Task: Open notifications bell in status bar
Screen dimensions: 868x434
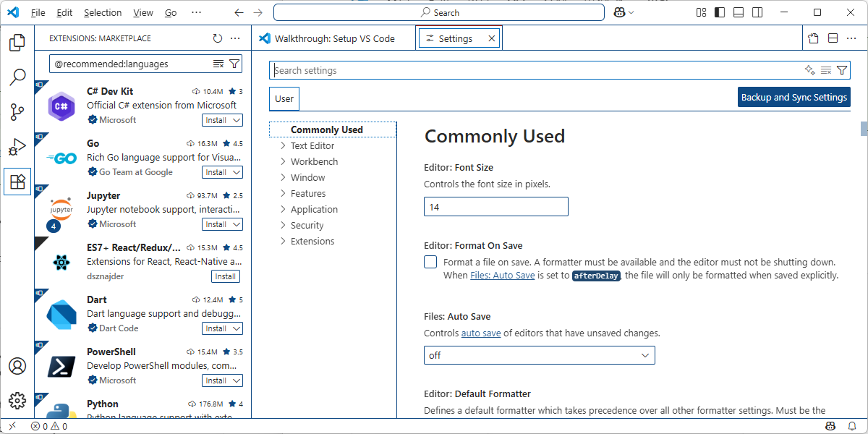Action: [851, 426]
